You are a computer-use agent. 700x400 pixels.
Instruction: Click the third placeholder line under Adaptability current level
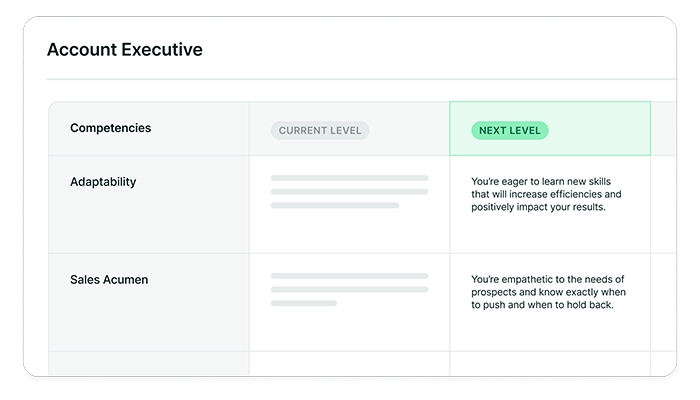334,206
